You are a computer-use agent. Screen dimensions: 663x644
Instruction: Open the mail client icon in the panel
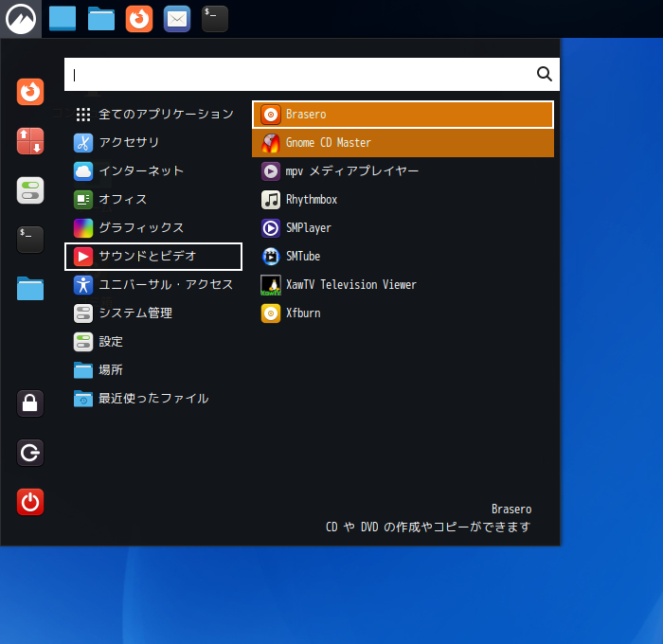click(x=177, y=19)
